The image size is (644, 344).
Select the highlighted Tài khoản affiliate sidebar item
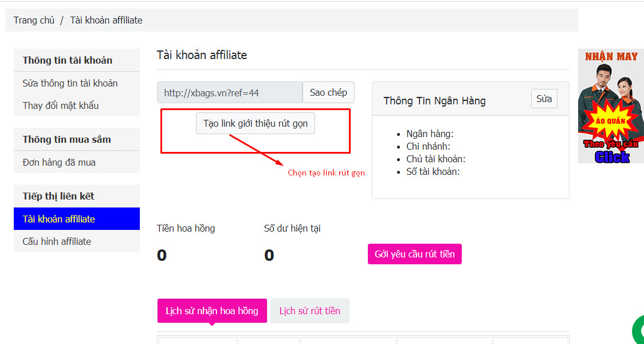(59, 219)
